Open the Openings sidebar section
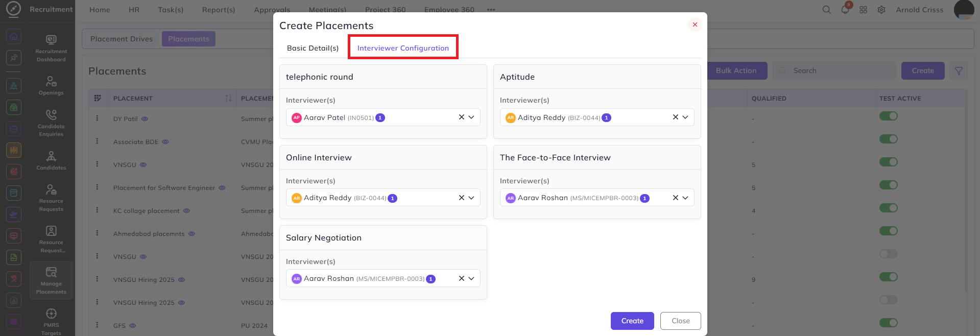980x336 pixels. pos(51,86)
